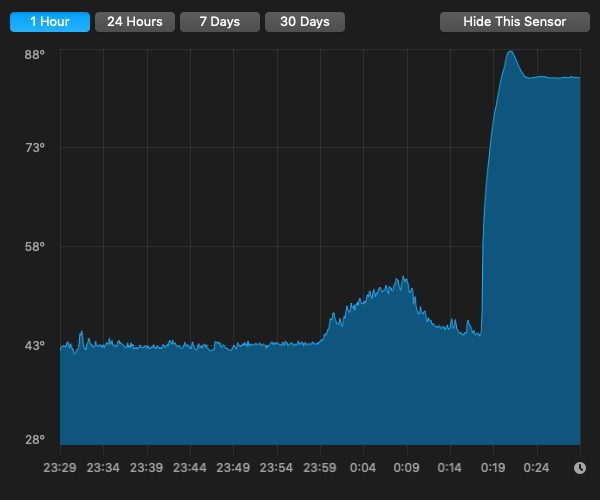Show the 7 Days history

coord(220,22)
